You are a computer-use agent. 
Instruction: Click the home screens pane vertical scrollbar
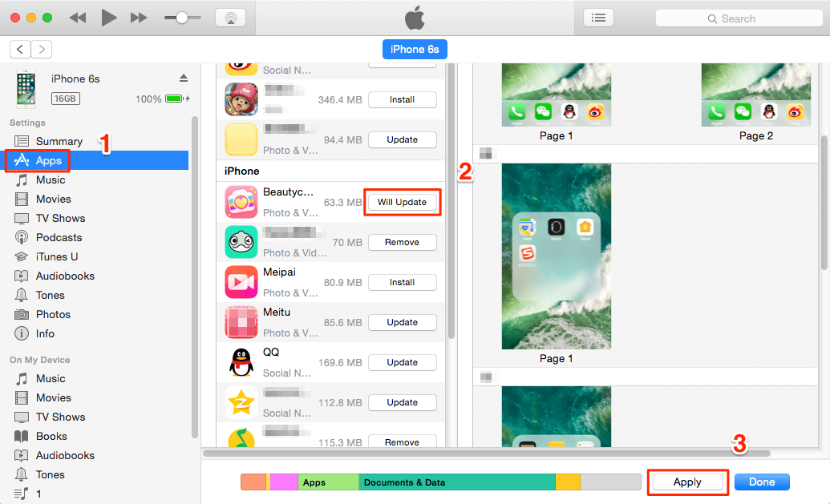pyautogui.click(x=824, y=203)
